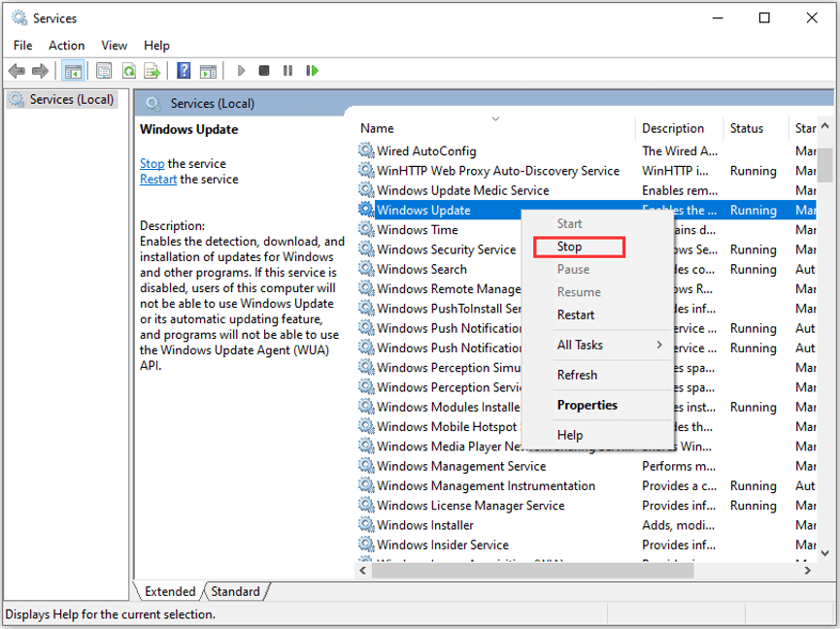Click the blue Help question mark icon
The image size is (840, 629).
click(x=184, y=71)
